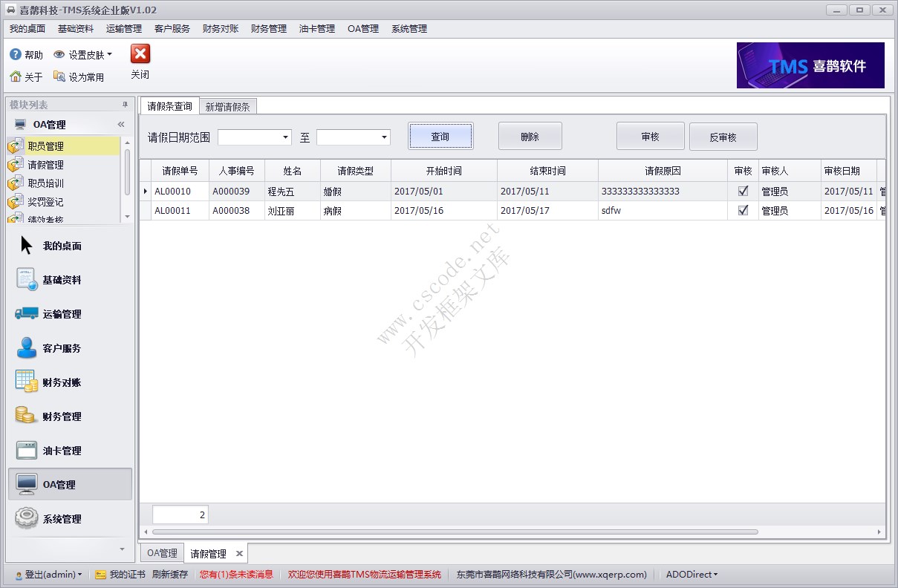Click the grid scroll right arrow
898x588 pixels.
pyautogui.click(x=880, y=532)
